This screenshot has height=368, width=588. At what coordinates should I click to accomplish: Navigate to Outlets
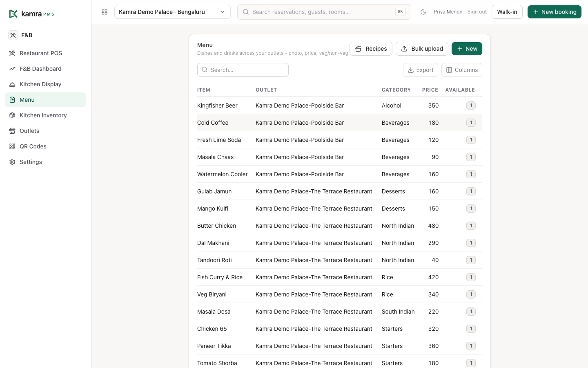point(45,131)
